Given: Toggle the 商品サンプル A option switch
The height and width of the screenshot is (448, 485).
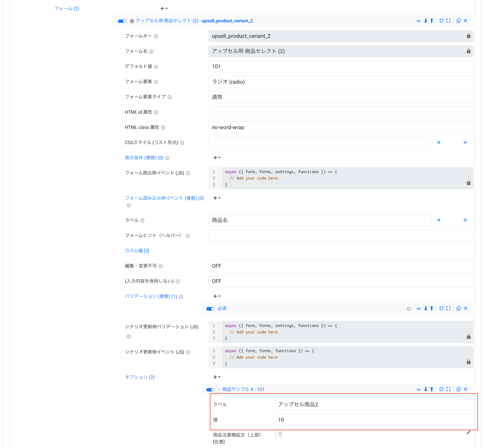Looking at the screenshot, I should 210,390.
